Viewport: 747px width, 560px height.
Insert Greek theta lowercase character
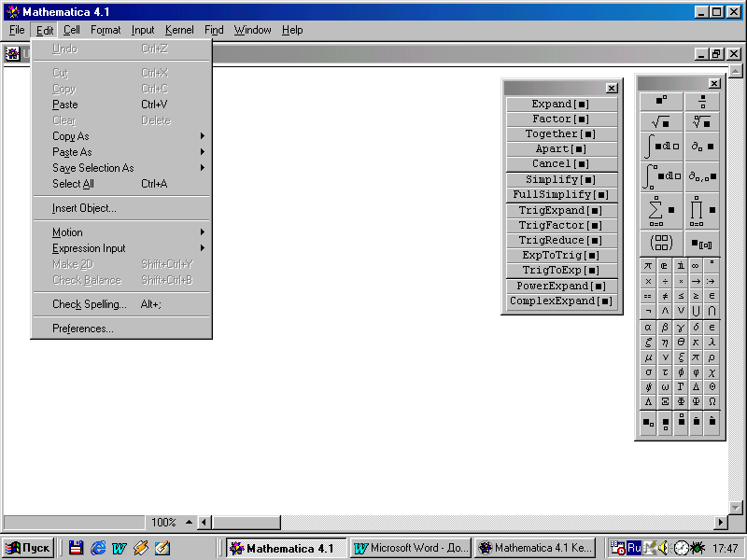coord(681,342)
